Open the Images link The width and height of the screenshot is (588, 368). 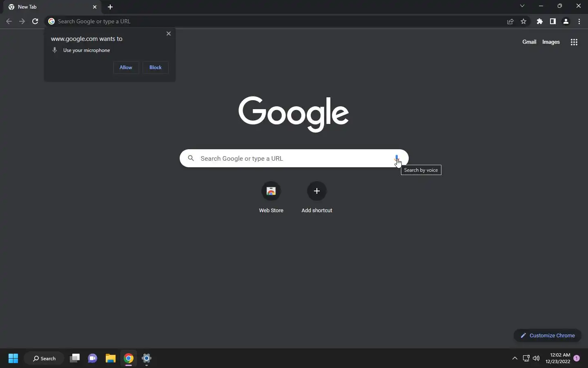point(551,42)
